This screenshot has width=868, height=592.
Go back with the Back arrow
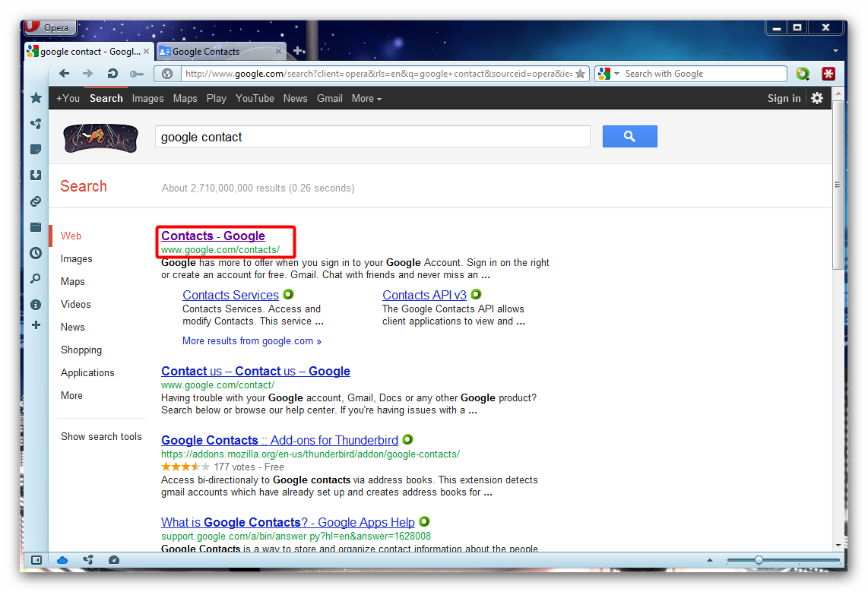coord(64,74)
